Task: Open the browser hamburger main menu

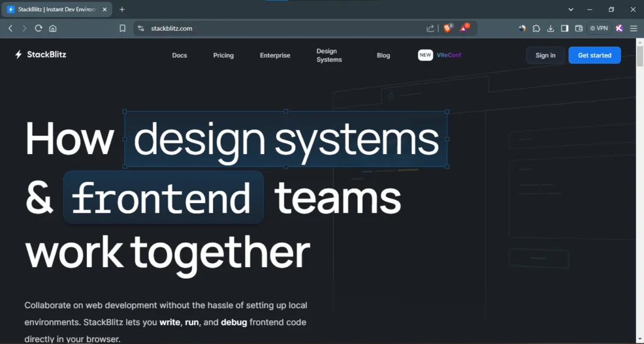Action: pyautogui.click(x=634, y=28)
